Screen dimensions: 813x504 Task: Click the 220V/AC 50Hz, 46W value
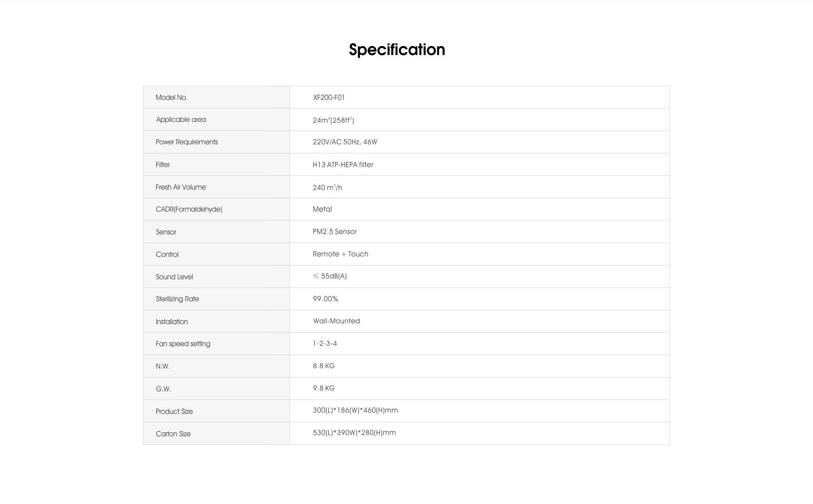tap(345, 142)
